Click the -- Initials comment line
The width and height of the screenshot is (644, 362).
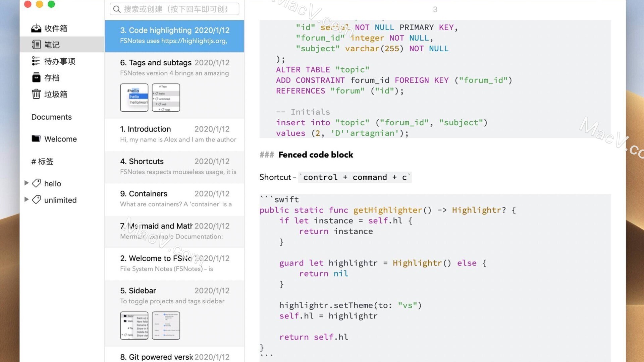pyautogui.click(x=303, y=112)
